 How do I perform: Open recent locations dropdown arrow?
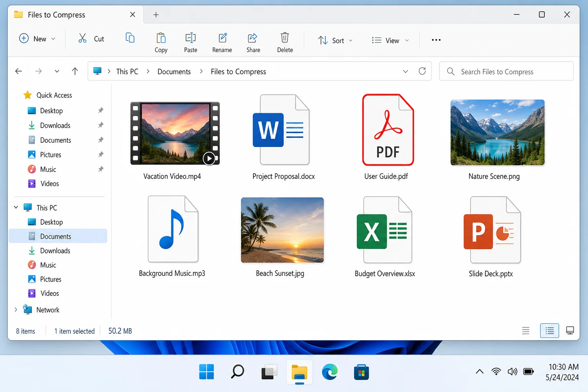point(57,71)
